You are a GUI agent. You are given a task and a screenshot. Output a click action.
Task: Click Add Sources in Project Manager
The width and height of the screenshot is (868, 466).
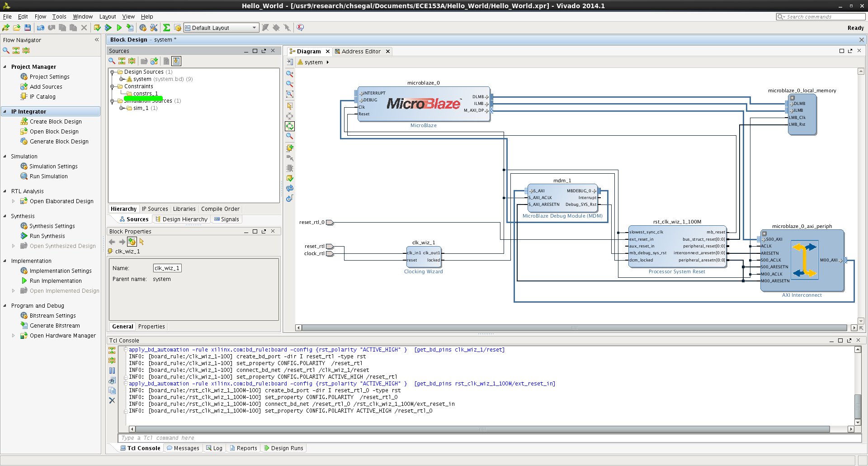[x=46, y=86]
